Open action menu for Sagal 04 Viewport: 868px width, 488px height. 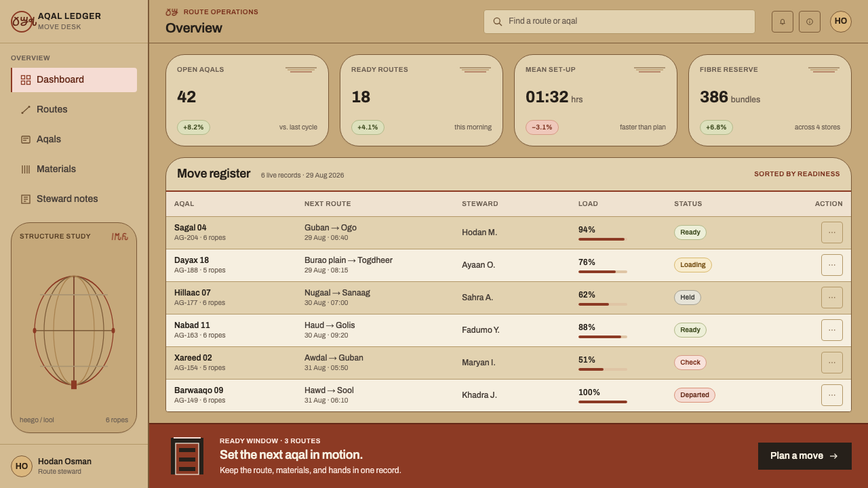[832, 232]
